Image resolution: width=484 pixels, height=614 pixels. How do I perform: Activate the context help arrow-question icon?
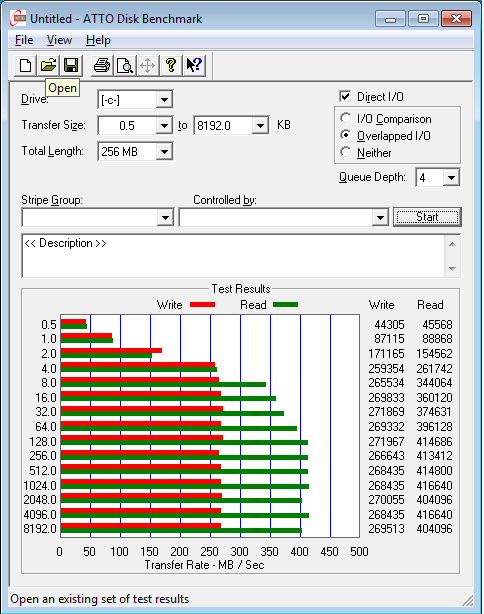click(x=194, y=65)
